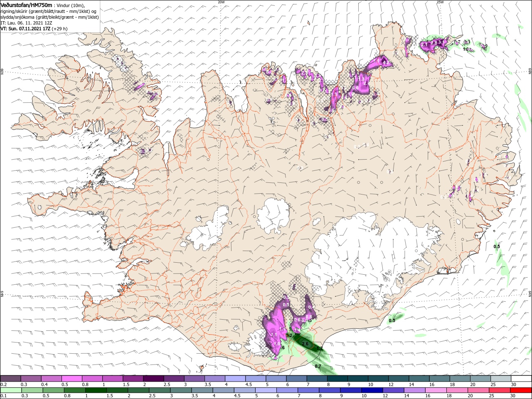This screenshot has width=532, height=399.
Task: Pick the pink 16–18 rain legend swatch
Action: (x=436, y=390)
